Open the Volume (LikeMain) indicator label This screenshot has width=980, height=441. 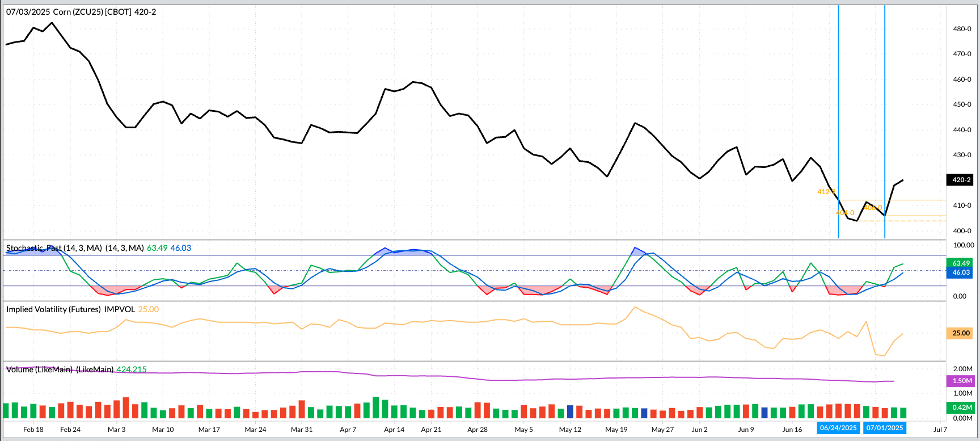point(60,369)
